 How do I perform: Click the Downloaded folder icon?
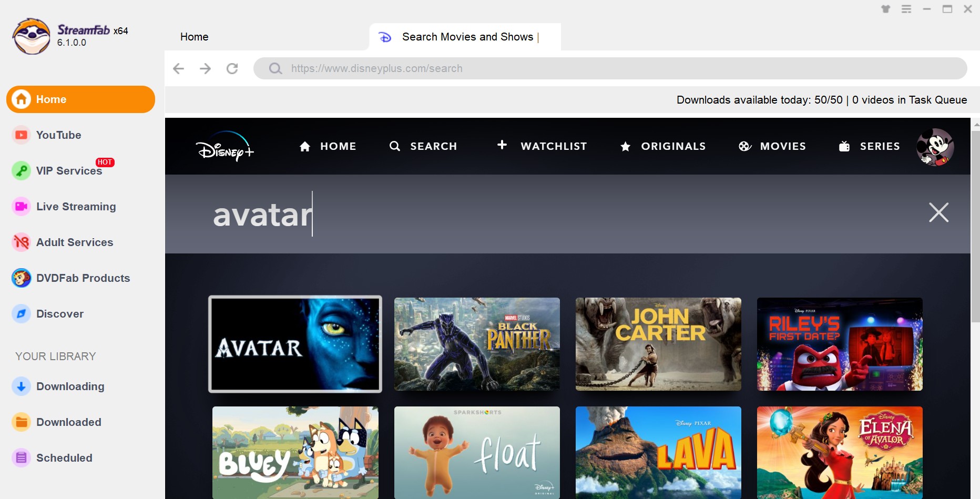(x=21, y=422)
